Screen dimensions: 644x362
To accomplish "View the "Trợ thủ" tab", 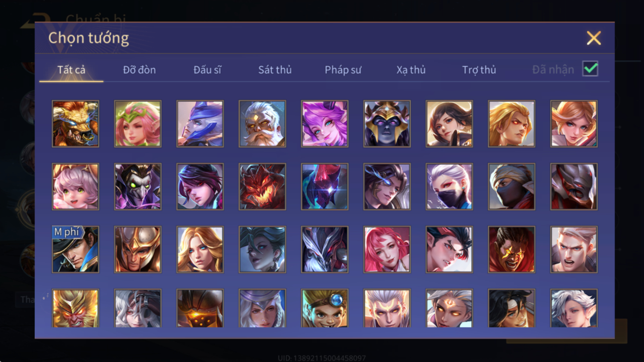I will pyautogui.click(x=479, y=70).
